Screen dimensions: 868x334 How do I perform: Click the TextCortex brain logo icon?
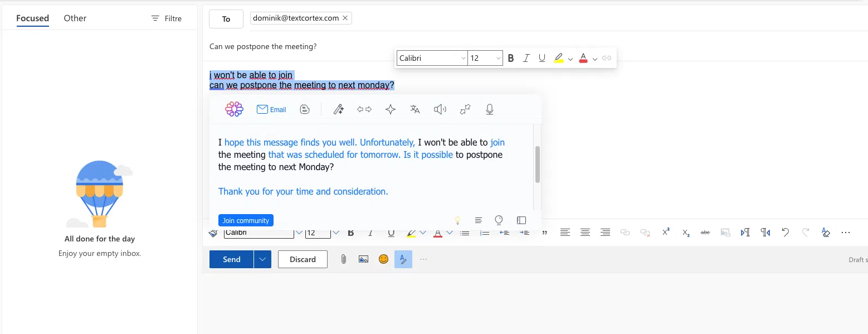coord(234,109)
